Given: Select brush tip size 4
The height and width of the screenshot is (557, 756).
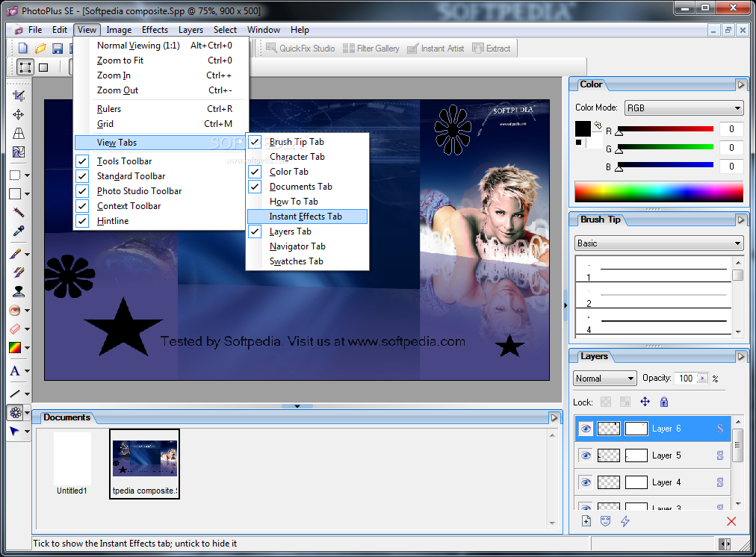Looking at the screenshot, I should 654,323.
